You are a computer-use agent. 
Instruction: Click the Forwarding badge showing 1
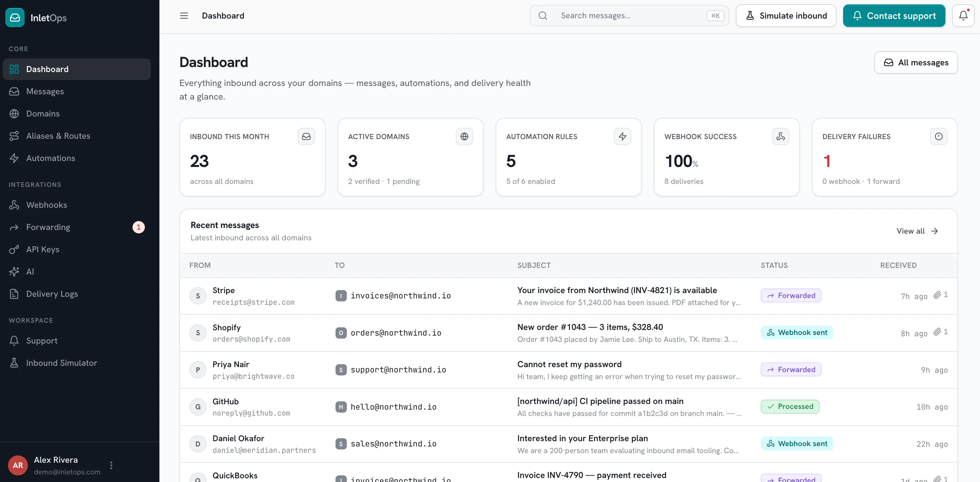click(x=139, y=227)
